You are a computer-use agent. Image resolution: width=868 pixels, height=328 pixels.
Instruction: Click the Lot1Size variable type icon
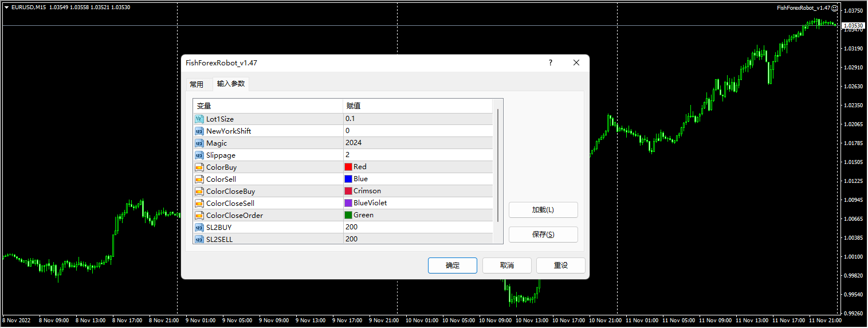(x=199, y=119)
